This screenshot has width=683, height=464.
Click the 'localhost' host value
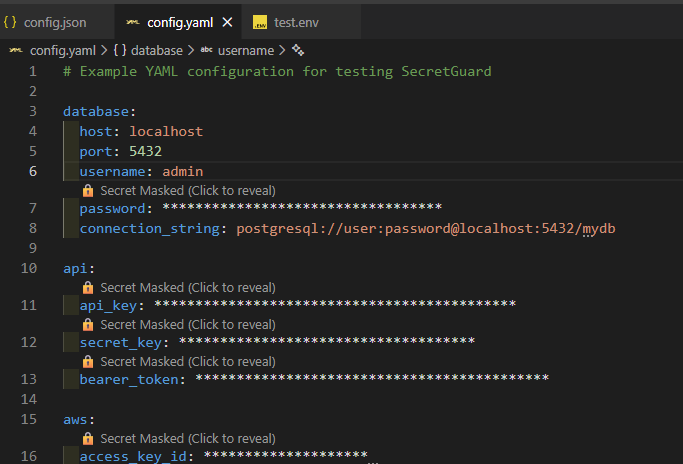tap(166, 132)
